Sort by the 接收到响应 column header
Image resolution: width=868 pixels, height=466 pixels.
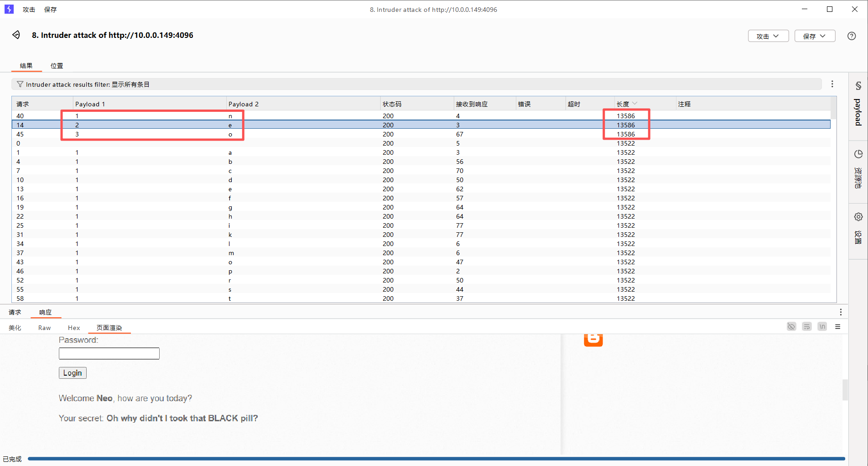pyautogui.click(x=485, y=104)
